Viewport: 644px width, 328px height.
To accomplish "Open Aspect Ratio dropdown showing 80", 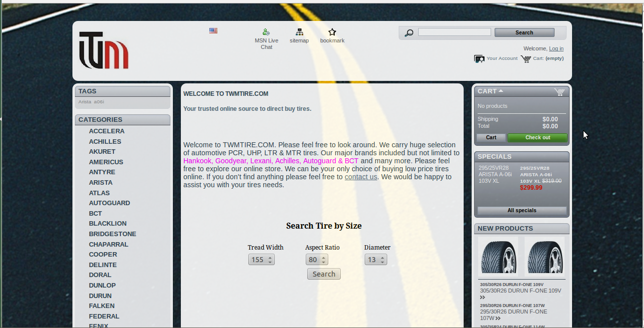I will 317,260.
